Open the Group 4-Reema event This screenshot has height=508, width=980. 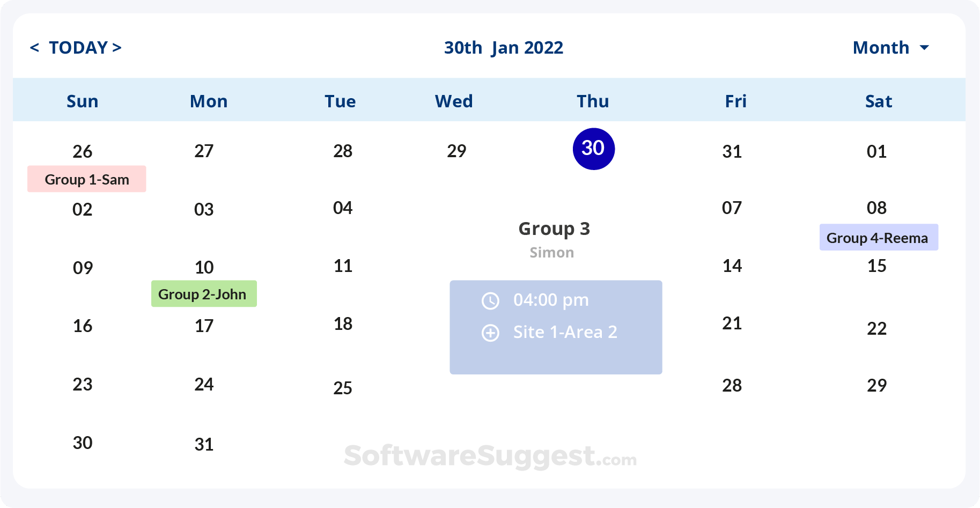879,238
